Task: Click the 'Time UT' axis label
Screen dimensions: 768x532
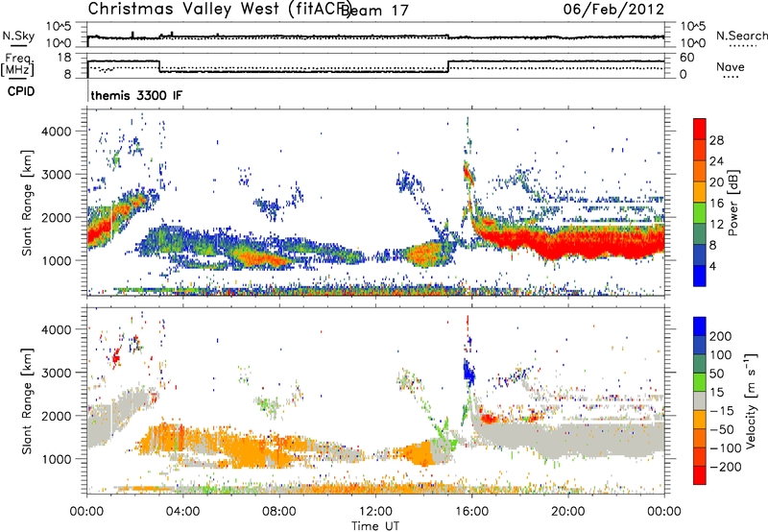Action: coord(375,525)
